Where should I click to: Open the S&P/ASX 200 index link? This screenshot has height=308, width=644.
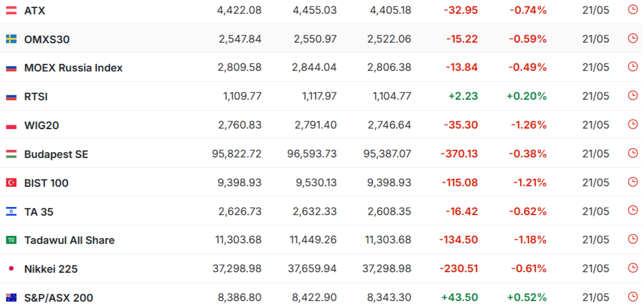point(59,298)
